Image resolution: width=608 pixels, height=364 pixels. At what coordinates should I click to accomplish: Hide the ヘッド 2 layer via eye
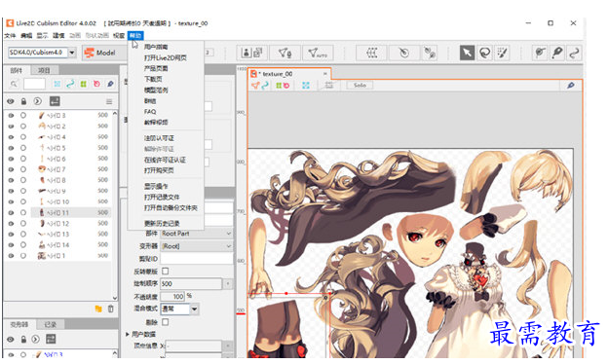11,127
